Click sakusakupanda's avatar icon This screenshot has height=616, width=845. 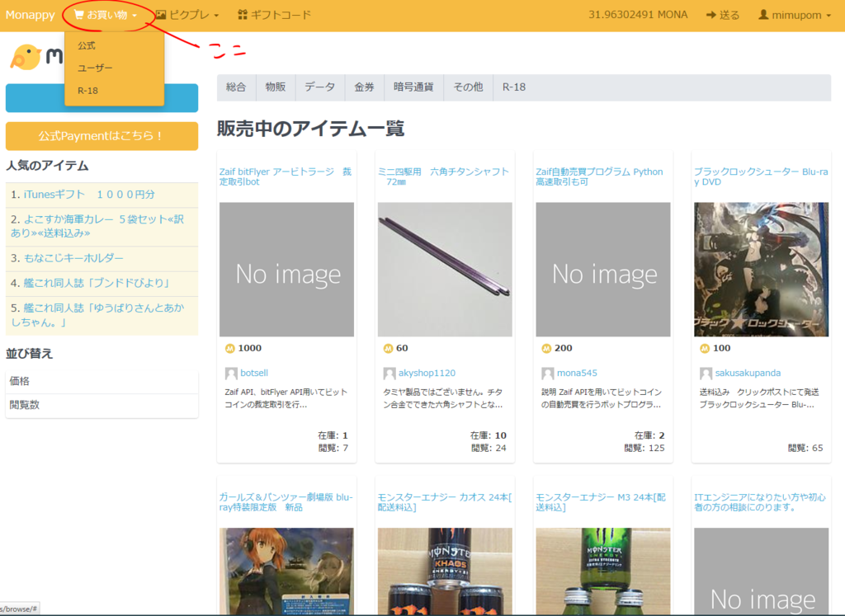(706, 374)
